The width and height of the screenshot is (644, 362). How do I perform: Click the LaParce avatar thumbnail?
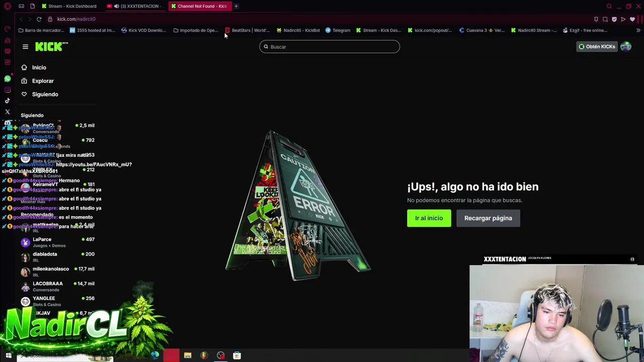click(x=25, y=242)
